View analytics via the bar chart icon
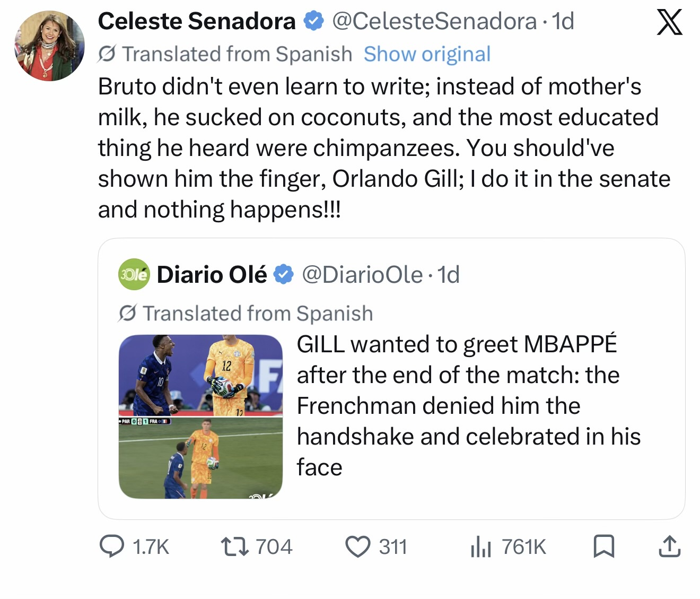700x599 pixels. coord(481,547)
